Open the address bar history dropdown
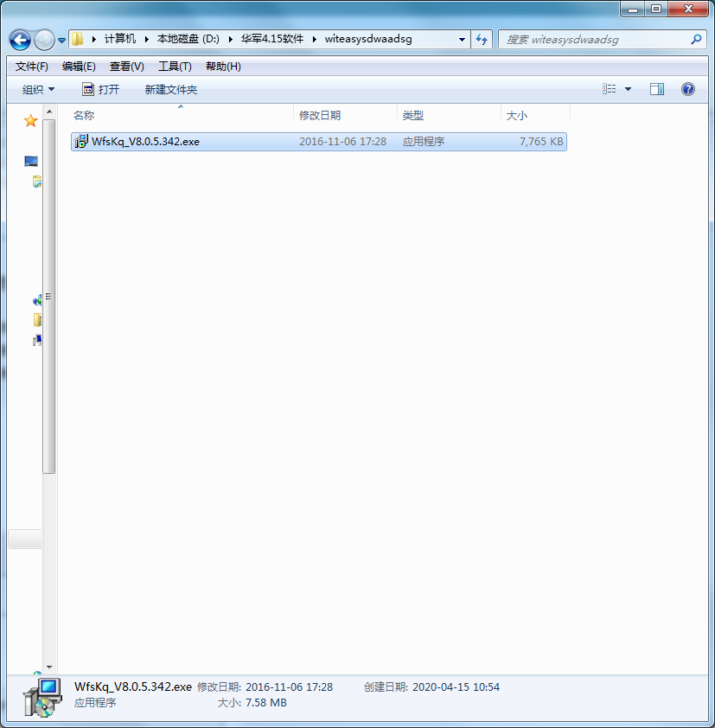 tap(462, 40)
